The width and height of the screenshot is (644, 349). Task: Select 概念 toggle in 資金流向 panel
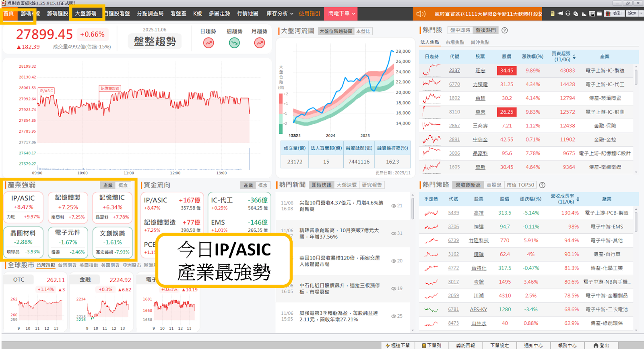point(263,185)
